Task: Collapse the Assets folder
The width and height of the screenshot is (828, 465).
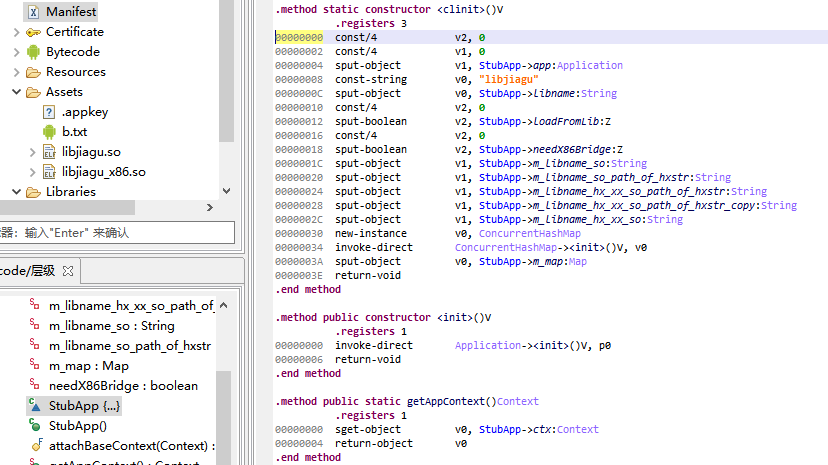Action: point(16,92)
